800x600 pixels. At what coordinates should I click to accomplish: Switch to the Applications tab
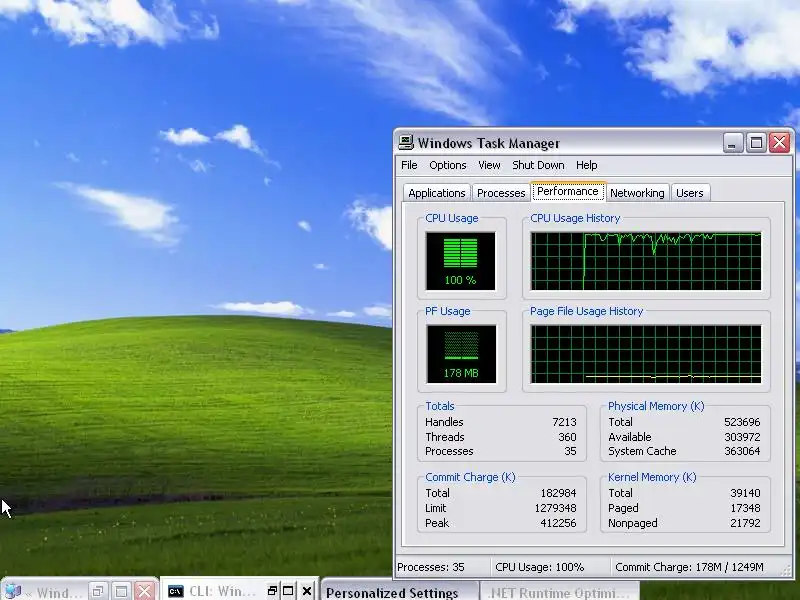(x=437, y=193)
